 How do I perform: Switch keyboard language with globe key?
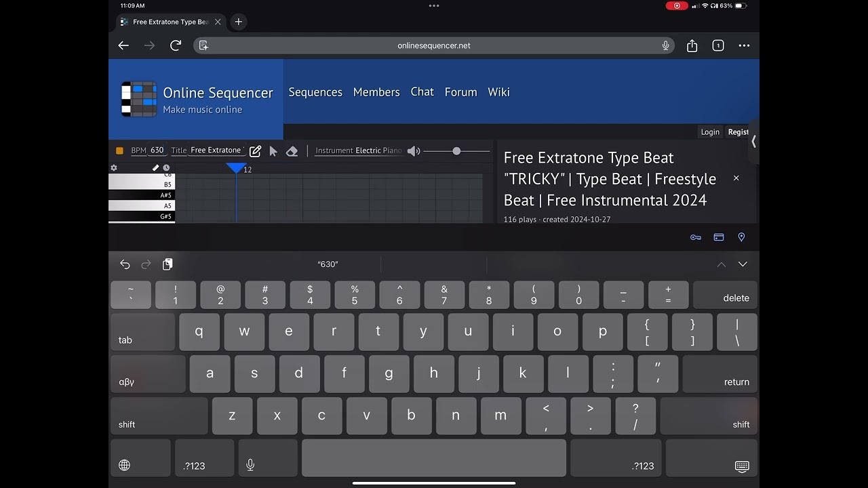140,457
